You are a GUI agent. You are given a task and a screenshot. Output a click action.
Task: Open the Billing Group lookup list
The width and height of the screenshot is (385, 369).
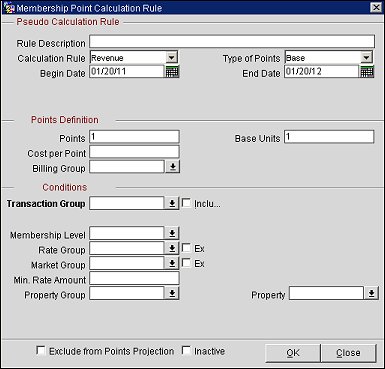tap(173, 167)
